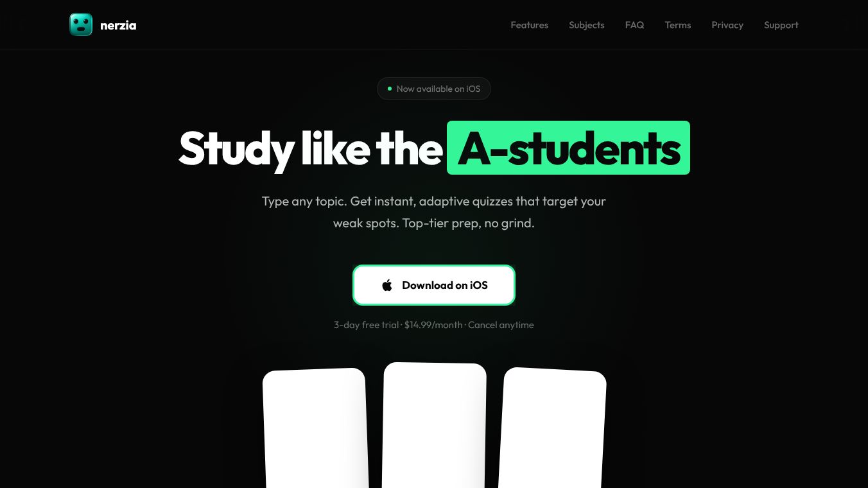This screenshot has height=488, width=868.
Task: Open the Privacy policy link
Action: tap(727, 25)
